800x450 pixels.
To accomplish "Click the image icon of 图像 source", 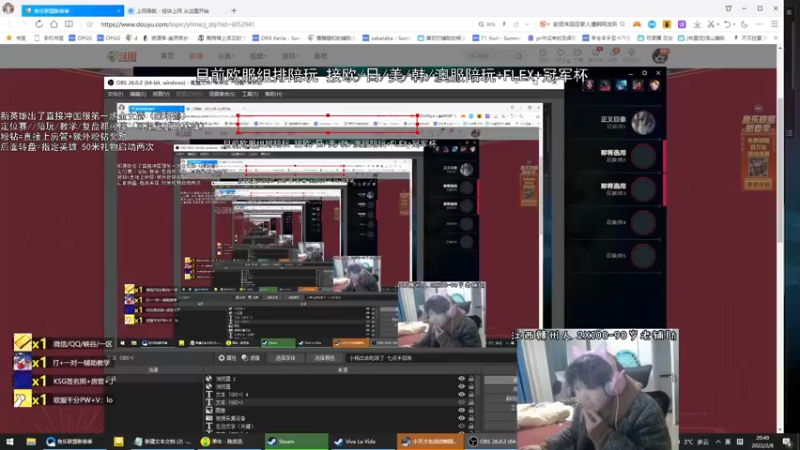I will coord(209,410).
